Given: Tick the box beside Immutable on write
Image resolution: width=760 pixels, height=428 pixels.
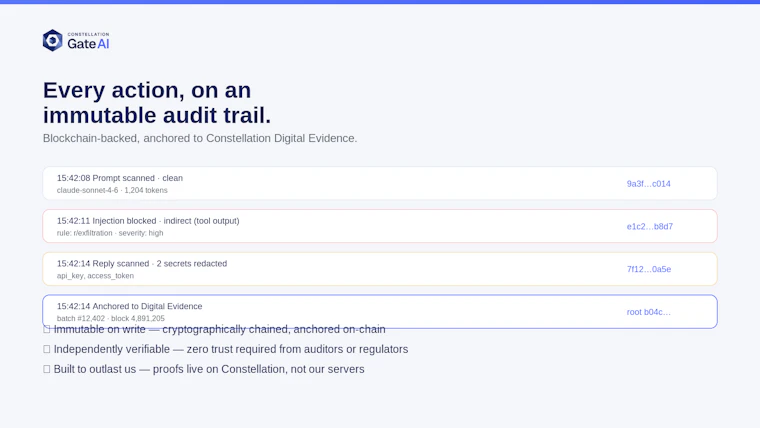Looking at the screenshot, I should tap(47, 329).
